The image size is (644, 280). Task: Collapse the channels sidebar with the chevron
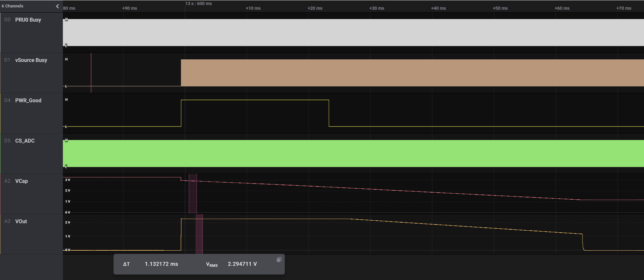point(57,6)
